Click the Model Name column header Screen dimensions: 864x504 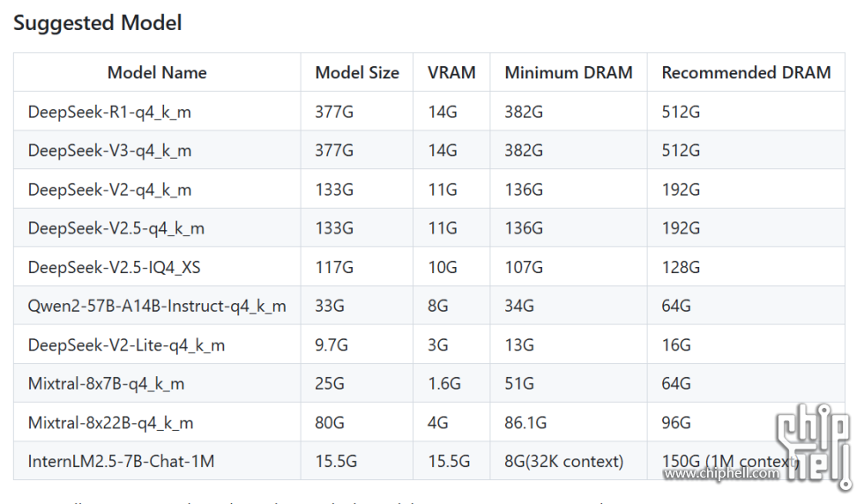coord(157,73)
